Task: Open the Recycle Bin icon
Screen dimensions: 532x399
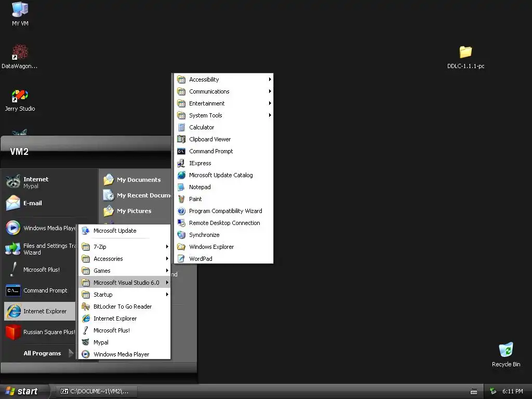Action: [506, 354]
